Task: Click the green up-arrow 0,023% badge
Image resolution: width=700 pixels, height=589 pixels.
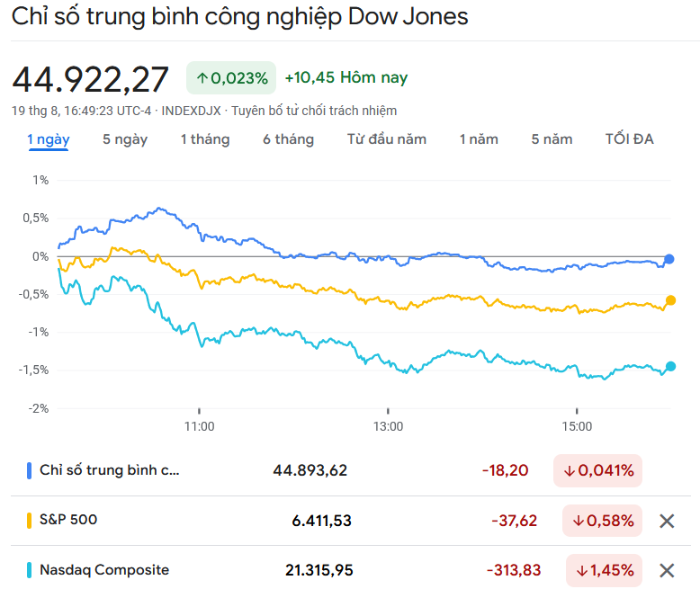Action: (x=231, y=78)
